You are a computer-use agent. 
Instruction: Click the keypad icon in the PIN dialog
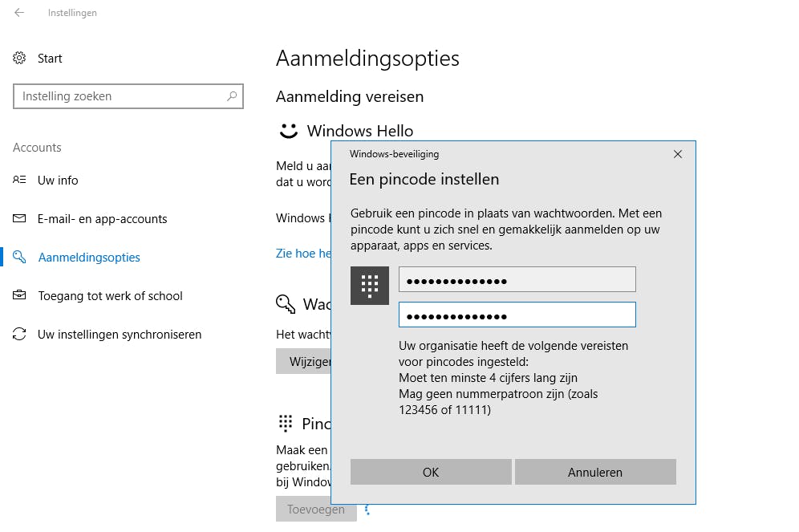pos(369,285)
